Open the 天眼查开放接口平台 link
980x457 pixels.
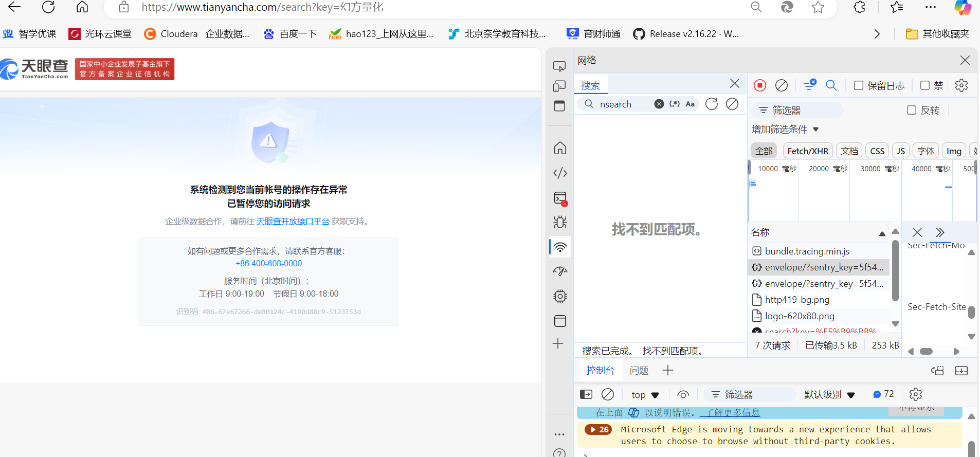click(293, 222)
